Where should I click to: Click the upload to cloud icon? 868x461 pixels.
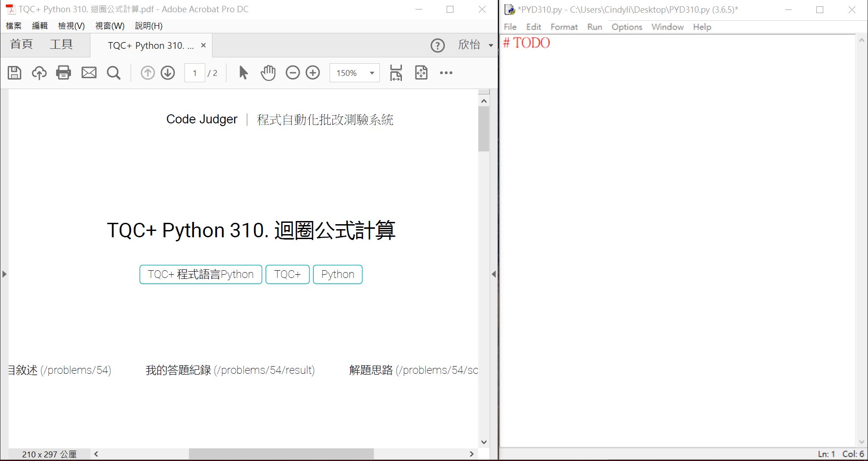click(39, 73)
